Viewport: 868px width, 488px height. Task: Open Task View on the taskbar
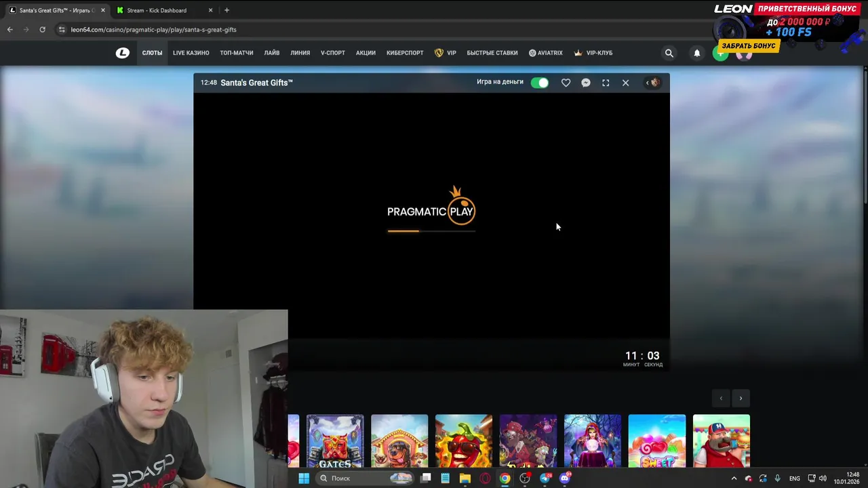pyautogui.click(x=425, y=479)
